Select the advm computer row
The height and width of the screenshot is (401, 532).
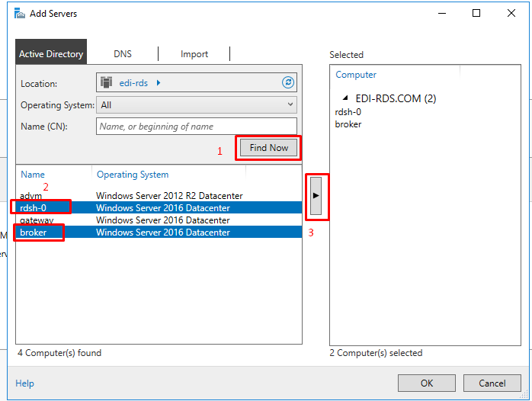[x=159, y=196]
